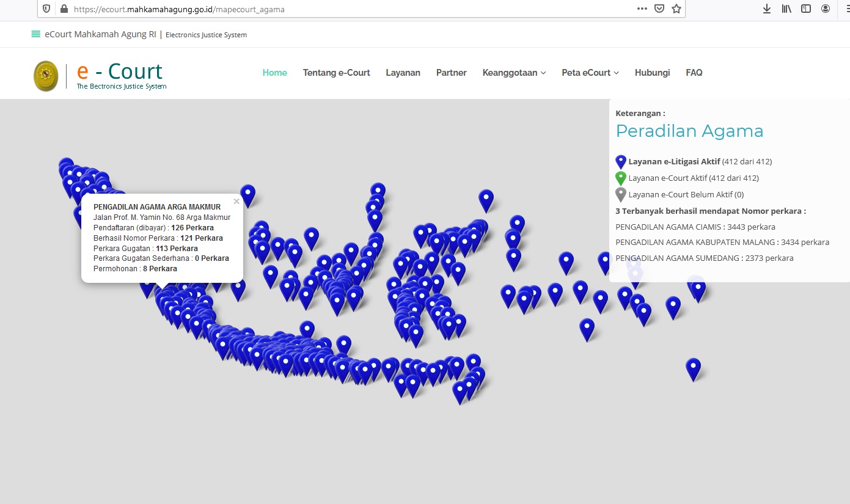Screen dimensions: 850x504
Task: Click the green e-Court Aktif legend pin
Action: pyautogui.click(x=621, y=178)
